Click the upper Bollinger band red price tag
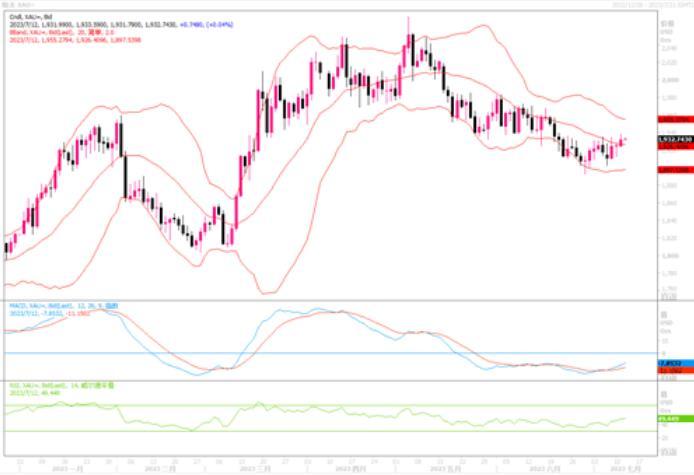 point(673,119)
